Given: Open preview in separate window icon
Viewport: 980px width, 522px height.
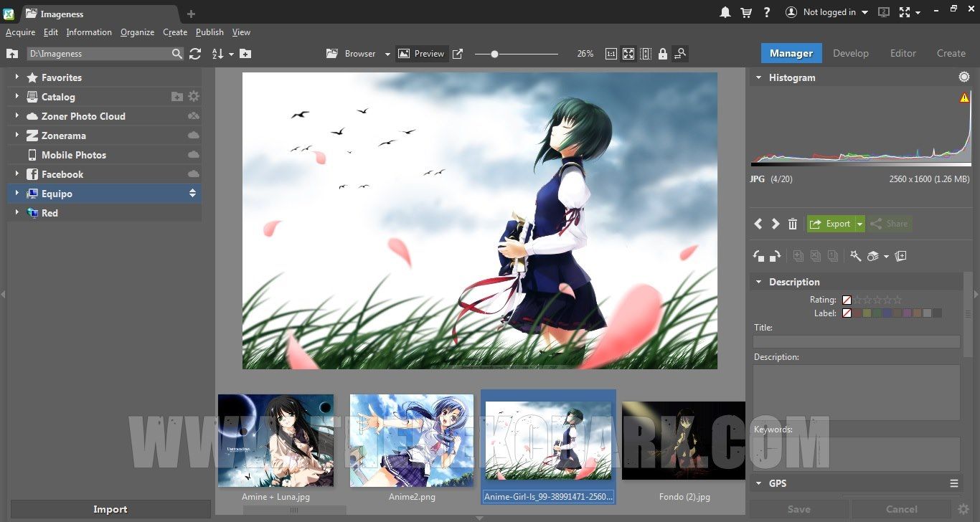Looking at the screenshot, I should (458, 54).
